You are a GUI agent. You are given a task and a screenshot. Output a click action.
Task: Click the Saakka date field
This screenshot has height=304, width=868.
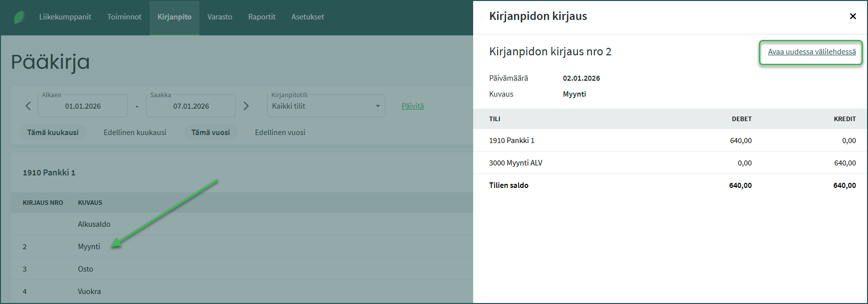(191, 106)
